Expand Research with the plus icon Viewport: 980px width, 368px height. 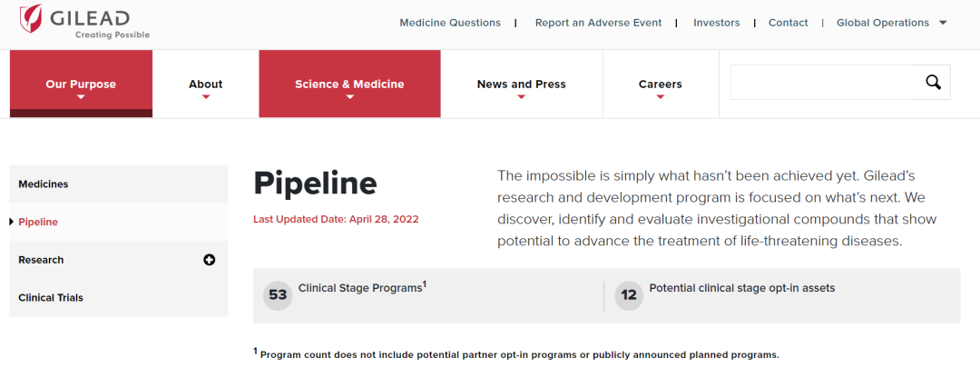coord(210,260)
